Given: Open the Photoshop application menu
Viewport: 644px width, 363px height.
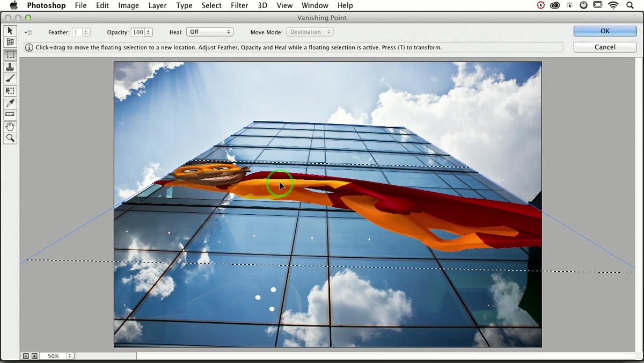Looking at the screenshot, I should pos(46,5).
